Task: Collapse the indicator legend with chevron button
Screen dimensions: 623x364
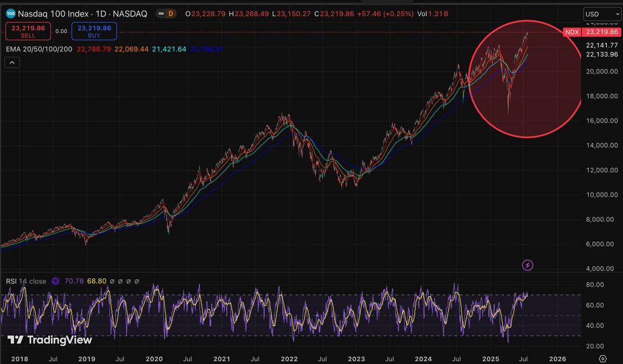Action: (x=13, y=63)
